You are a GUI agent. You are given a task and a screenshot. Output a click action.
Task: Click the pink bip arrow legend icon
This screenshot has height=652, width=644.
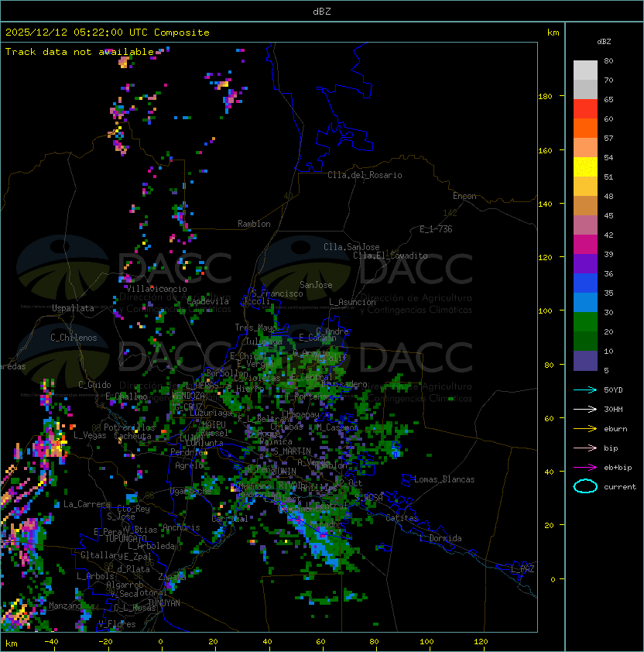585,448
